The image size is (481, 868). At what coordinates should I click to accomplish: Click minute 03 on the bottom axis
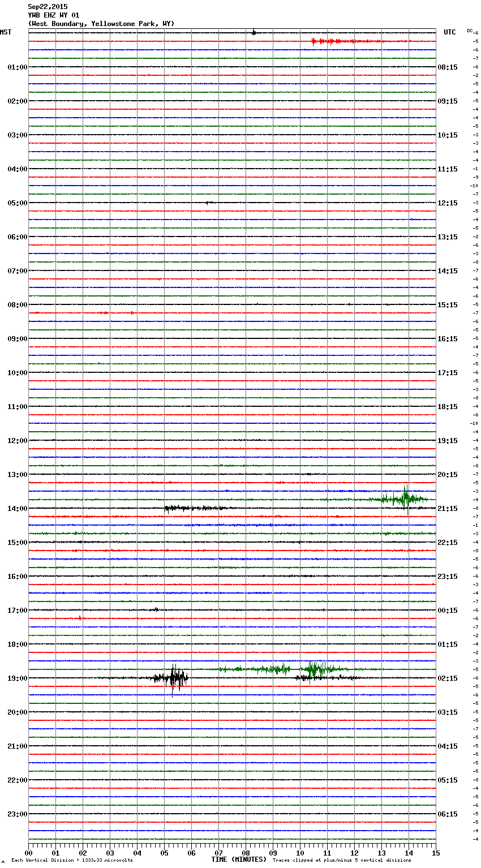pyautogui.click(x=110, y=853)
